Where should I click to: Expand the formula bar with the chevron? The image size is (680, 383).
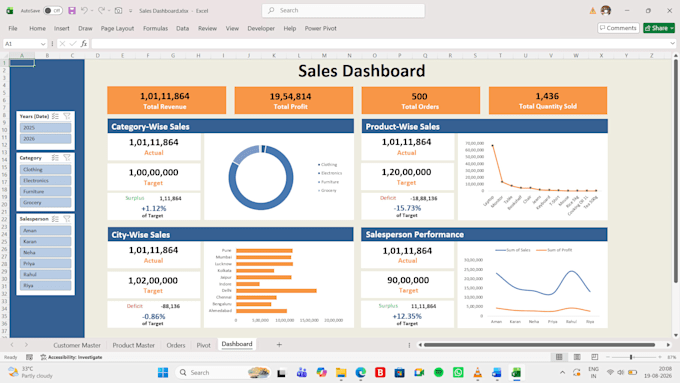click(x=672, y=43)
